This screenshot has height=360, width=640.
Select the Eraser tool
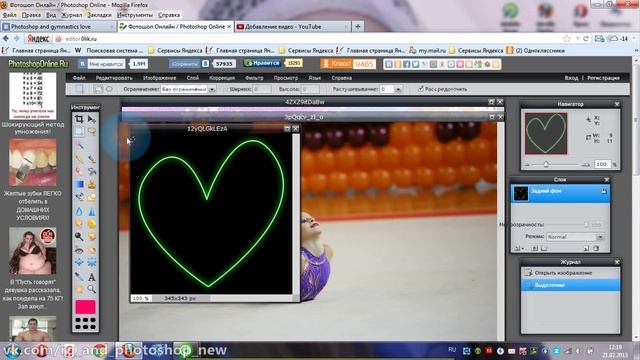[79, 171]
